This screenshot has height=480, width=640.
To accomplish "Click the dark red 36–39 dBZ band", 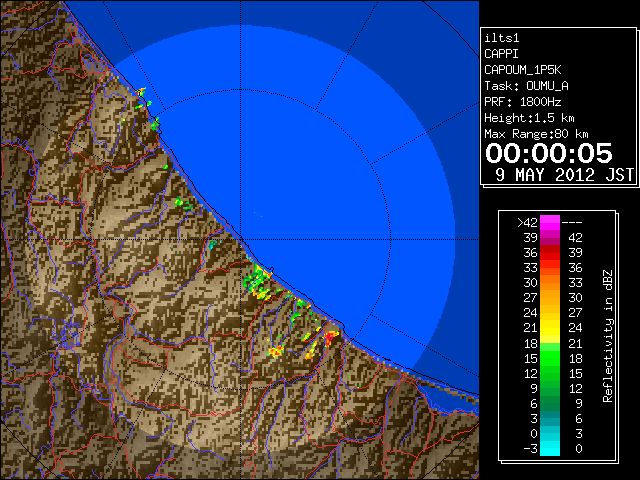I will pos(550,253).
